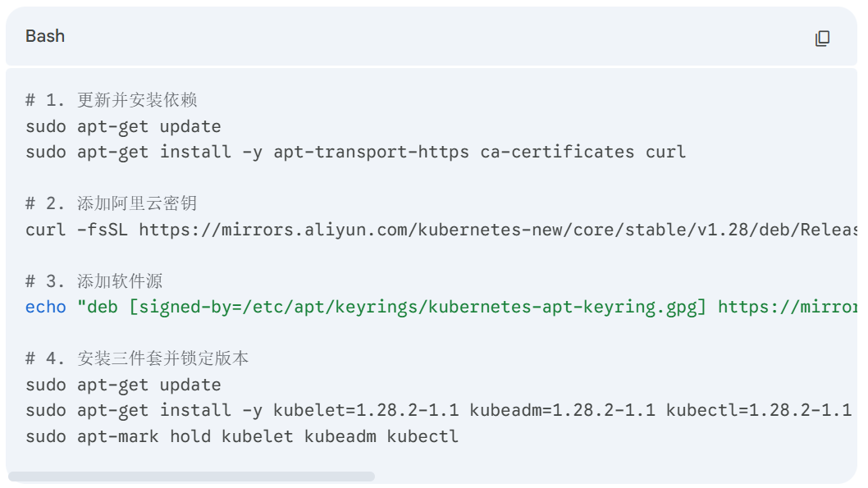Click the "sudo apt-mark hold" line
Screen dimensions: 868x488
pos(242,436)
